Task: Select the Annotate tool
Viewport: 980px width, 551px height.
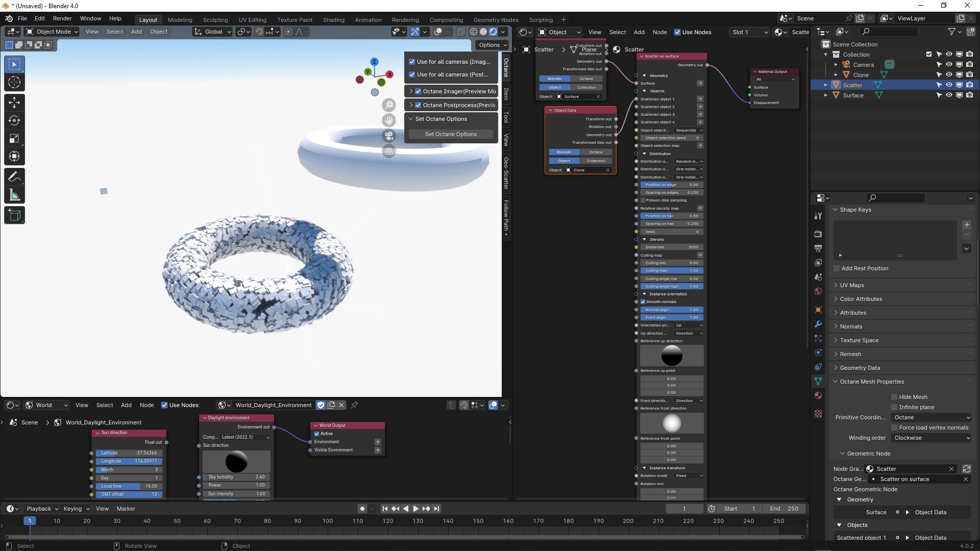Action: [x=14, y=177]
